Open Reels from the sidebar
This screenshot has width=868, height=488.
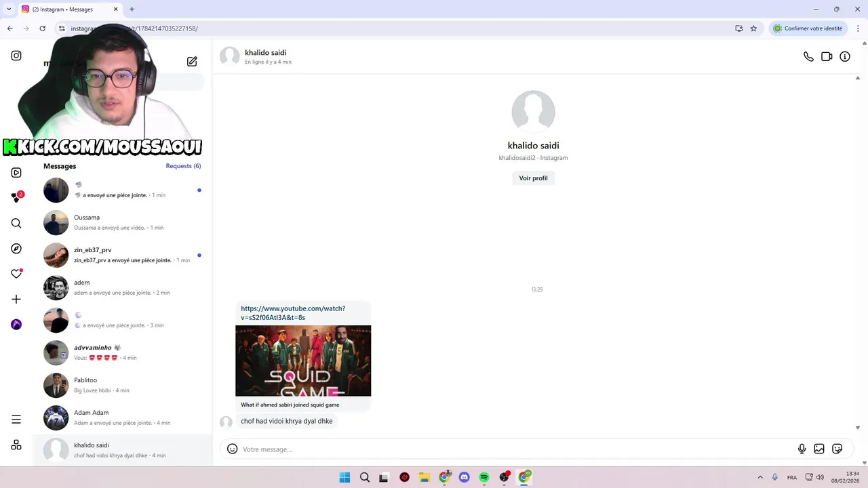click(16, 172)
